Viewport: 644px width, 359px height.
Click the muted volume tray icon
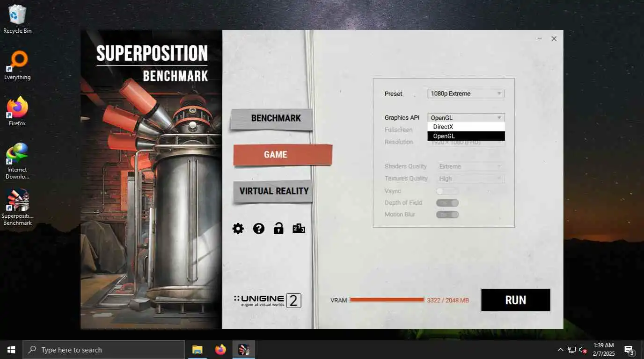583,350
